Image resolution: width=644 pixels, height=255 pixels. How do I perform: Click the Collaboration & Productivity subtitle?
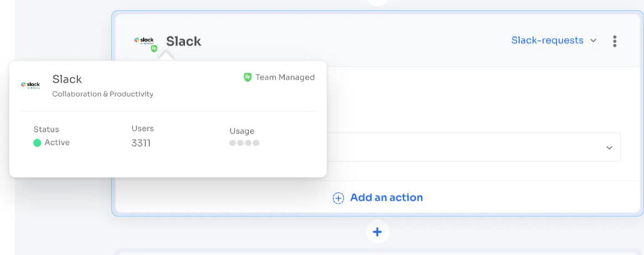[x=103, y=94]
